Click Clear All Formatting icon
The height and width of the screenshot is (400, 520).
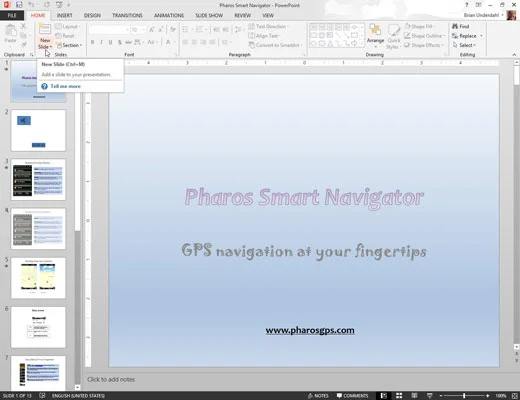[173, 30]
